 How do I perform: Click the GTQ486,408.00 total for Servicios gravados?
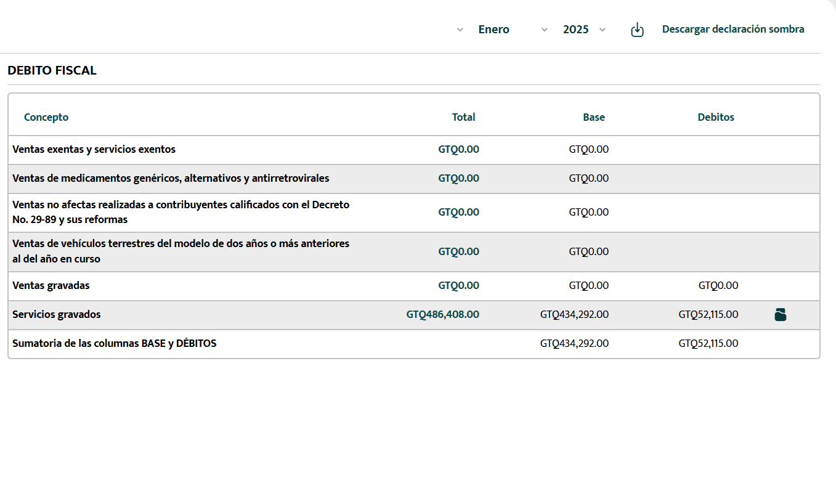click(x=442, y=314)
